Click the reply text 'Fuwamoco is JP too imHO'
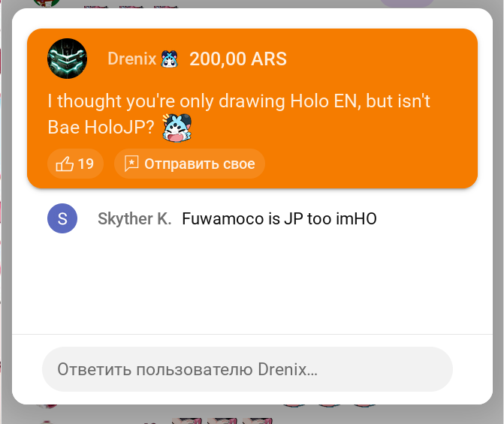504x424 pixels. [x=279, y=218]
